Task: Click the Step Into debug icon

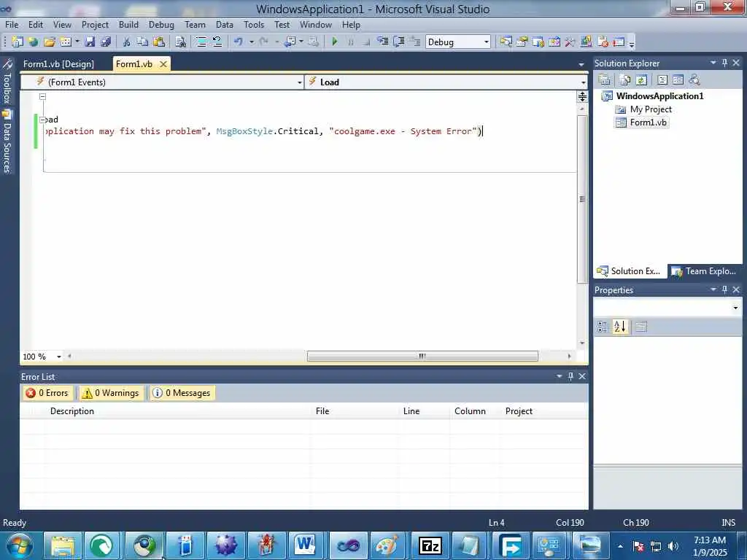Action: point(382,42)
